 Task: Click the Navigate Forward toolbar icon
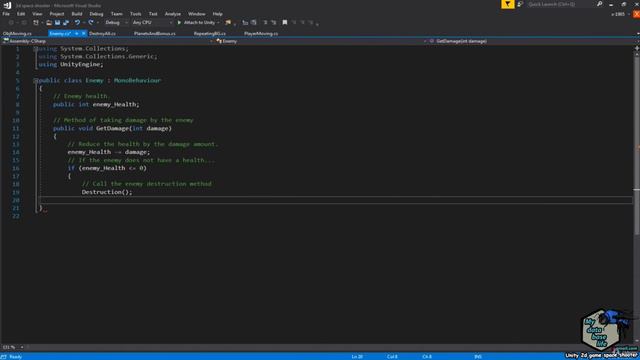[23, 23]
